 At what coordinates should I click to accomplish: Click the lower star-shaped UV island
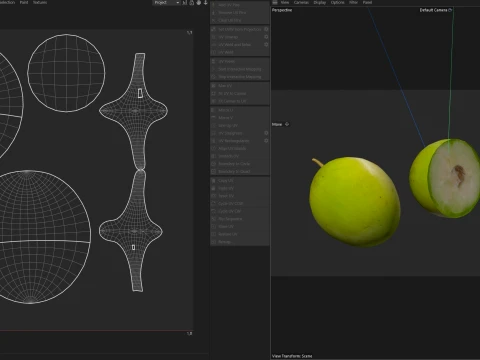tap(131, 231)
